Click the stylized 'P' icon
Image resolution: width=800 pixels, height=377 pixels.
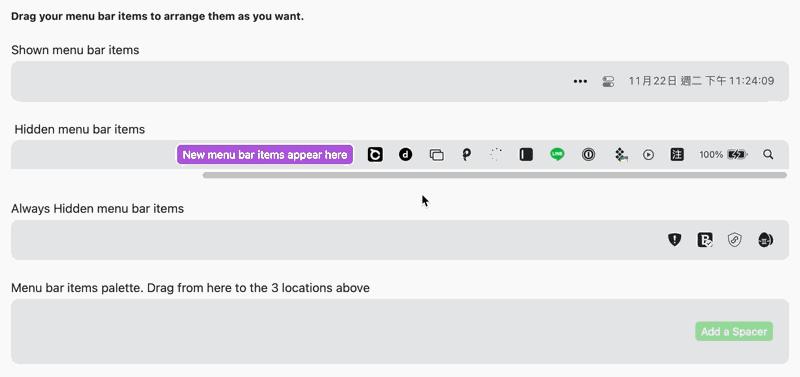pyautogui.click(x=466, y=155)
